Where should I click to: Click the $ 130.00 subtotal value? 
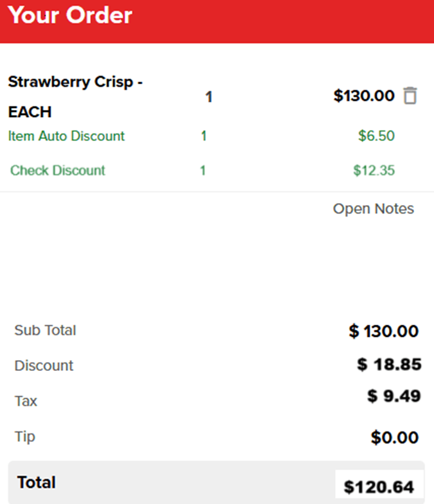[384, 332]
